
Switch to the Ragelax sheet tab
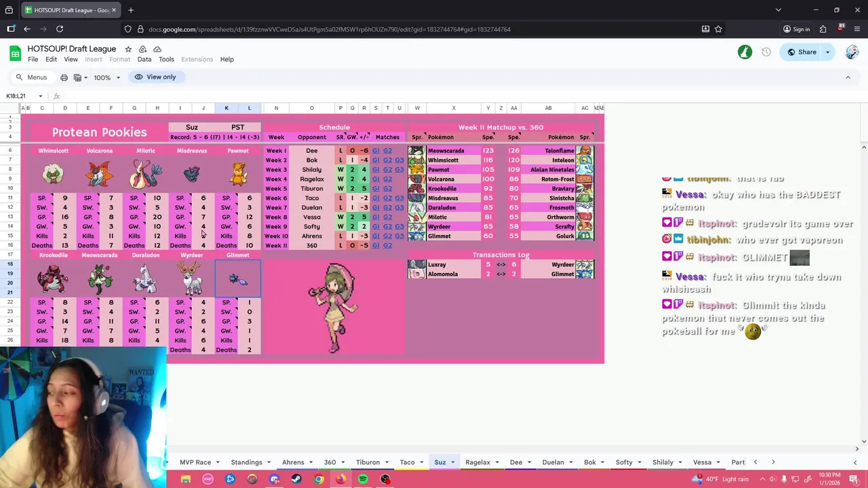[477, 462]
